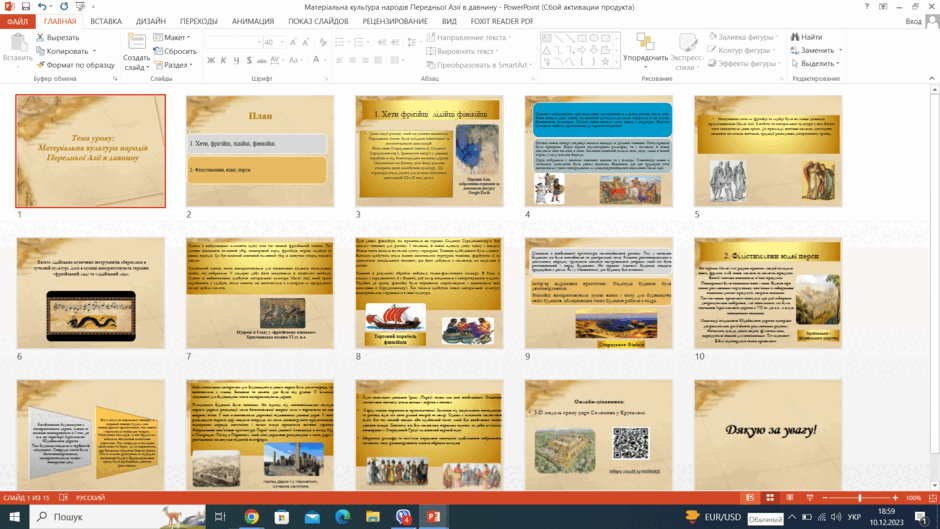This screenshot has width=940, height=529.
Task: Switch to Slide Sorter view button
Action: click(770, 498)
